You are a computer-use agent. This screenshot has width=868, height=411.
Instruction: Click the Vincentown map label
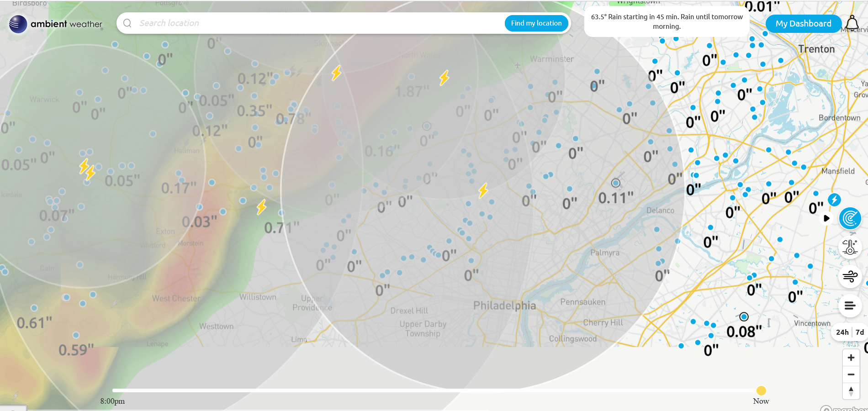(x=812, y=323)
